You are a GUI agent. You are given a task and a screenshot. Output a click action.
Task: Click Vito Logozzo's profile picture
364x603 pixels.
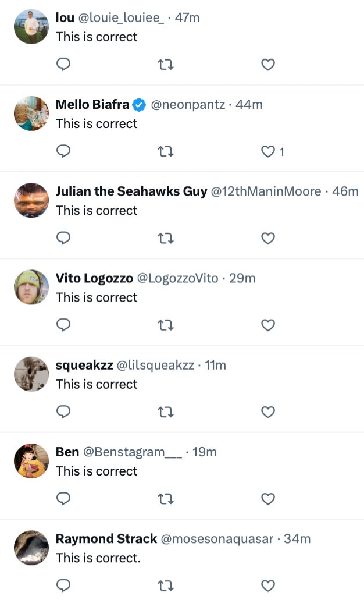point(31,287)
